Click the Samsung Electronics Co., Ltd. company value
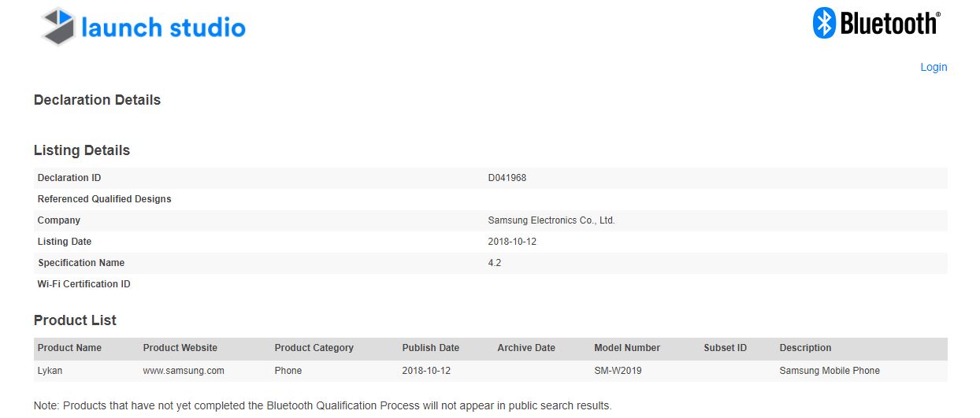 551,220
